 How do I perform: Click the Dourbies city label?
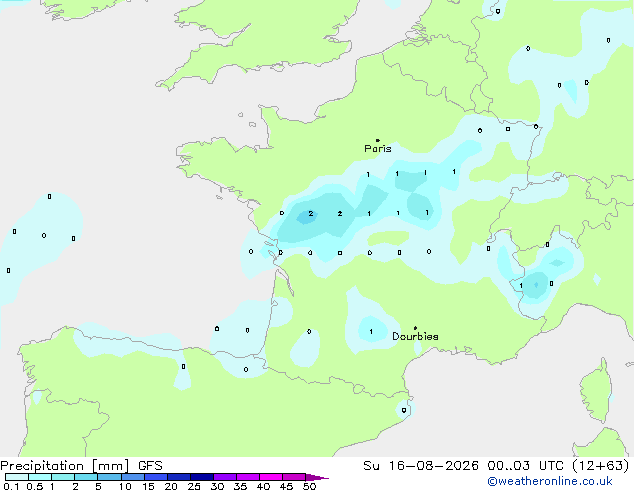[x=415, y=336]
